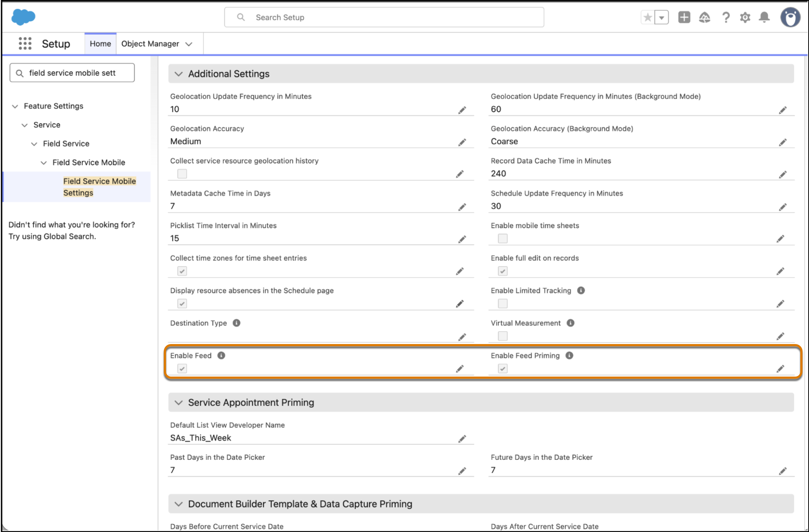Click the Quick Find search box
This screenshot has width=809, height=532.
72,73
